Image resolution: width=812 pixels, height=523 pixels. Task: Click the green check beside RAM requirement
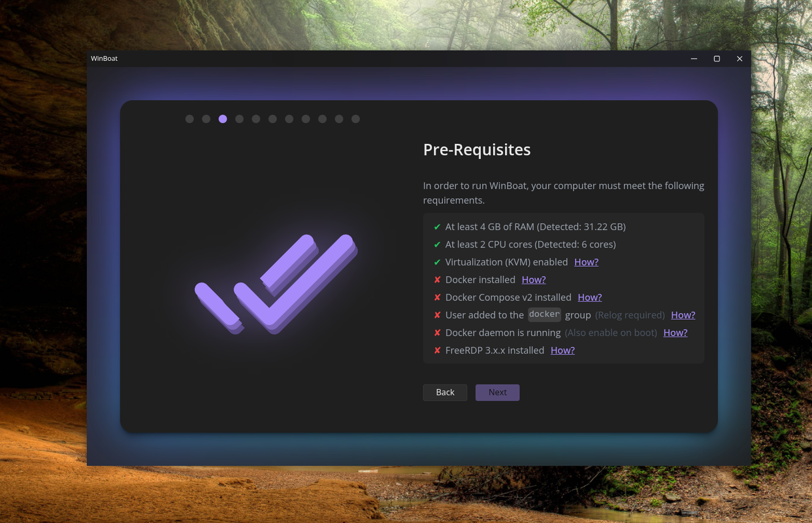pyautogui.click(x=437, y=227)
